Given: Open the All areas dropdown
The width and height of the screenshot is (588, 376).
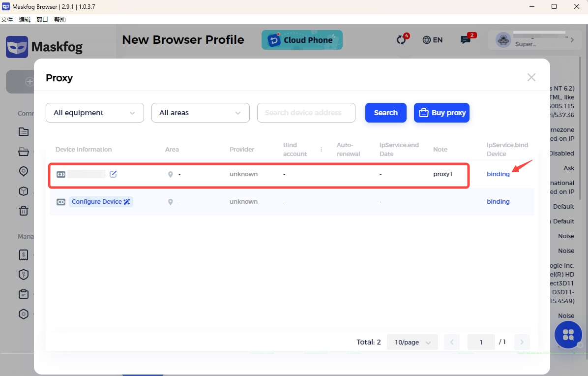Looking at the screenshot, I should point(201,113).
